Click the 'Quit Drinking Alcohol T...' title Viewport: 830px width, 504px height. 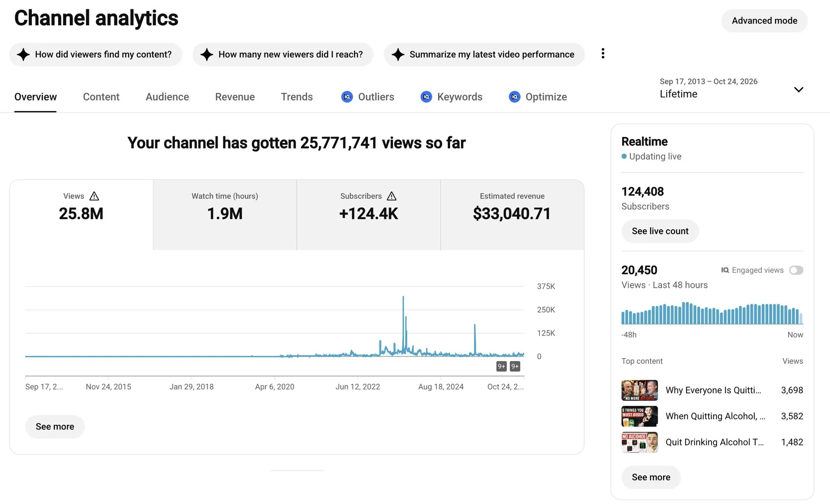(715, 442)
